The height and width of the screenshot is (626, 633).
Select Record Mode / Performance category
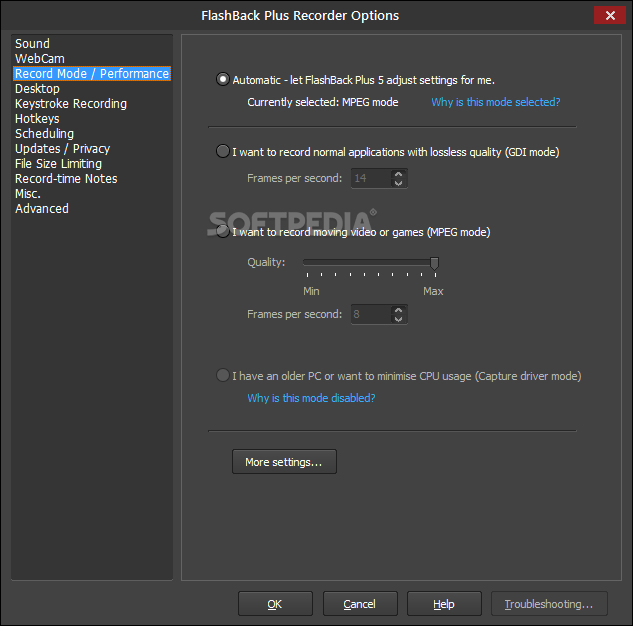point(92,73)
